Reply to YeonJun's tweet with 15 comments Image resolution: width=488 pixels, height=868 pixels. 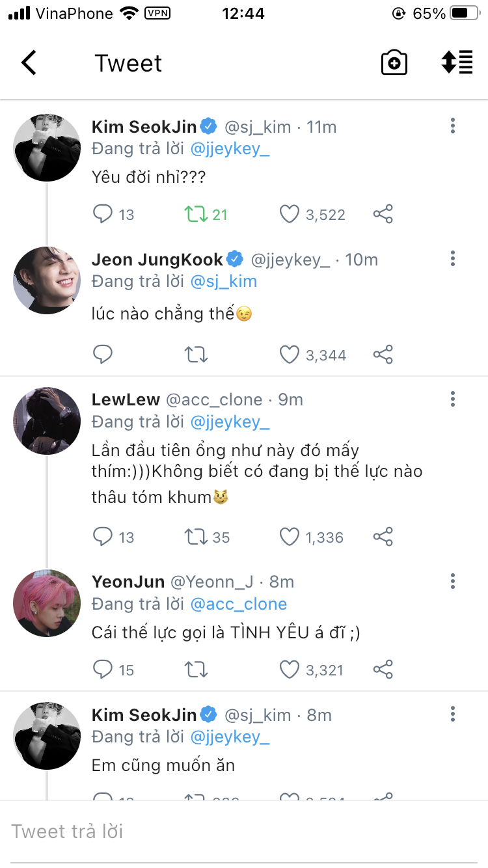point(103,670)
